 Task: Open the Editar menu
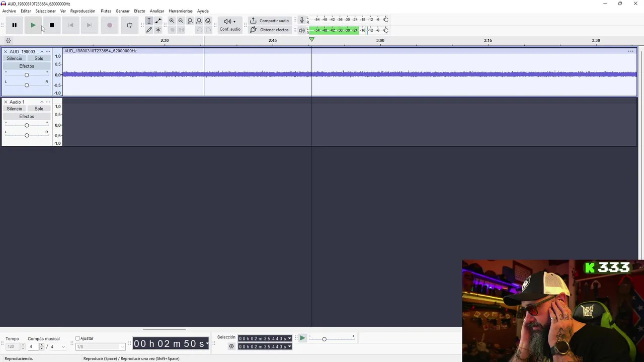tap(26, 11)
